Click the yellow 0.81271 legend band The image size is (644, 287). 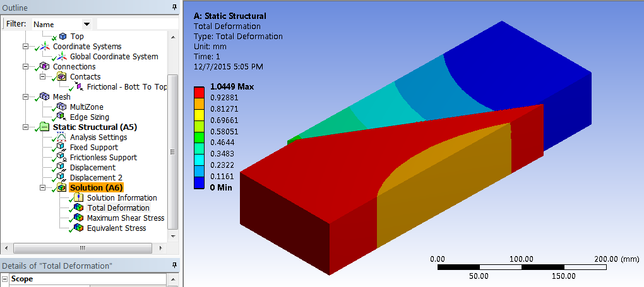199,115
